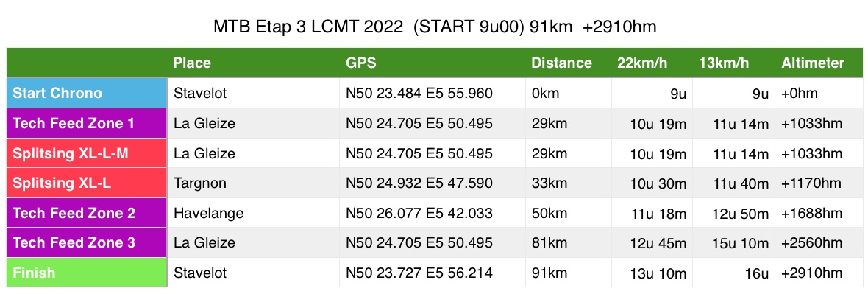Viewport: 868px width, 294px height.
Task: Click the 22km/h column header
Action: (642, 63)
